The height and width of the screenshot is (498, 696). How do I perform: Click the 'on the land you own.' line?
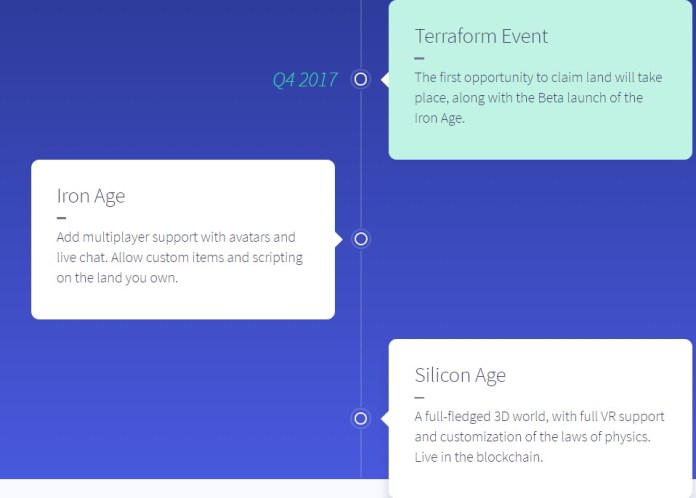click(117, 278)
